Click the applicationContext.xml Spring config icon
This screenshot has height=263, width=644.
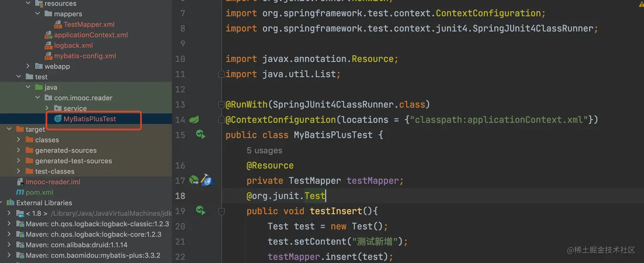[48, 35]
